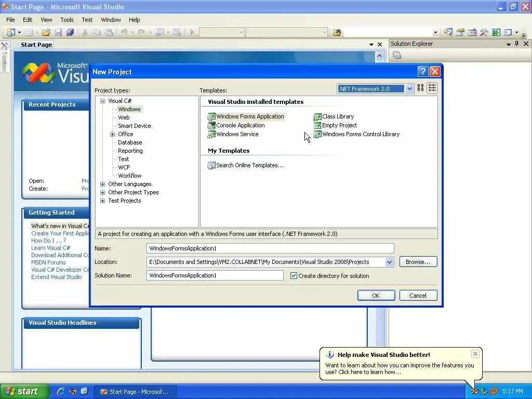Open the Test menu
Viewport: 532px width, 399px height.
87,20
